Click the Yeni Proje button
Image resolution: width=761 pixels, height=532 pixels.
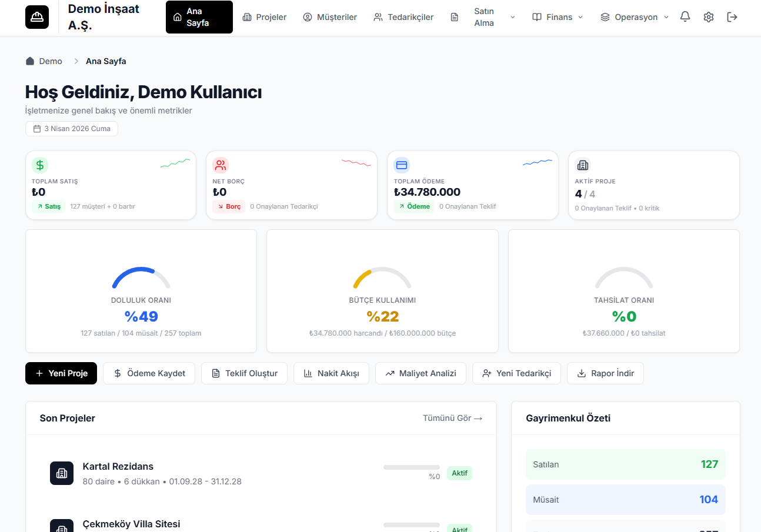pos(61,373)
